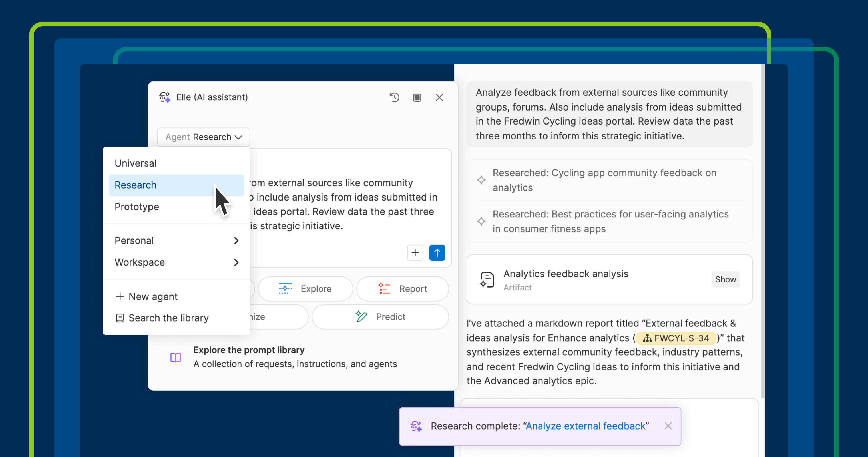Click the Elle assistant avatar icon

pyautogui.click(x=165, y=97)
